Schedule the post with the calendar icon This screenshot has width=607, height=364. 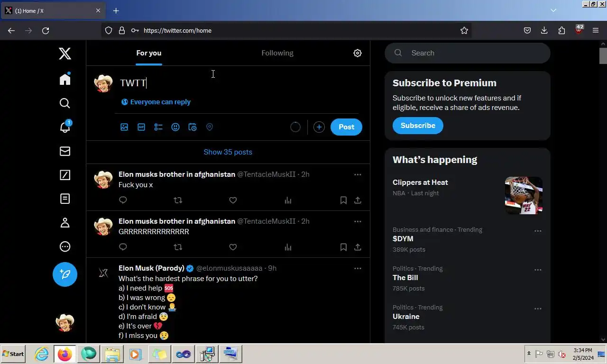tap(193, 127)
